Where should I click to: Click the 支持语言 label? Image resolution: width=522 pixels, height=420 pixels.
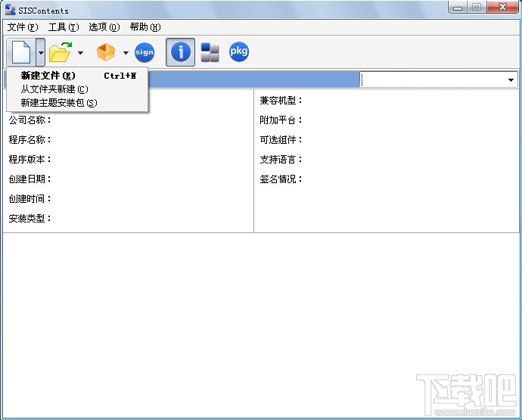point(281,160)
